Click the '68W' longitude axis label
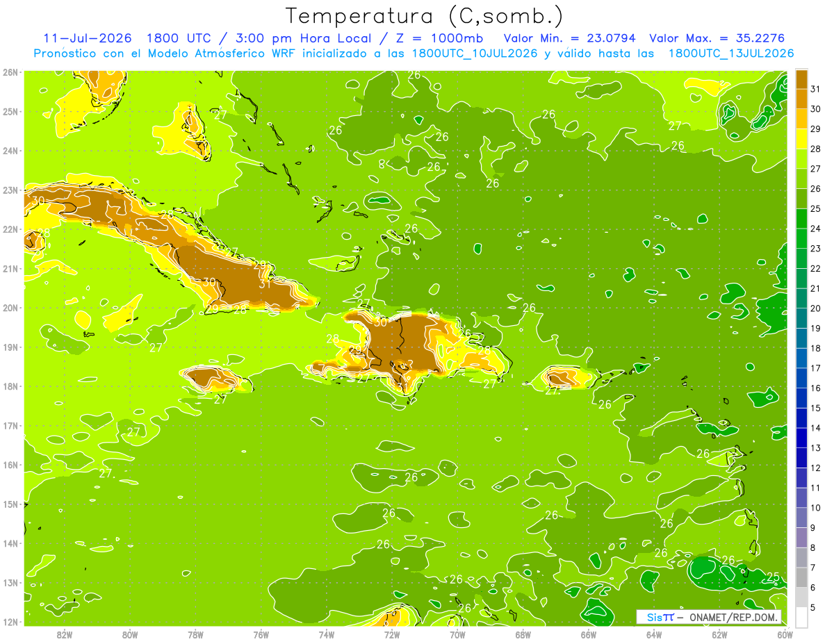 pos(523,634)
